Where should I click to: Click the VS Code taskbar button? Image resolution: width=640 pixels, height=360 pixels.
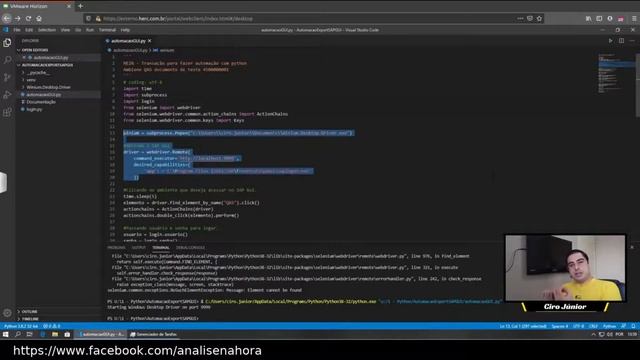tap(102, 334)
